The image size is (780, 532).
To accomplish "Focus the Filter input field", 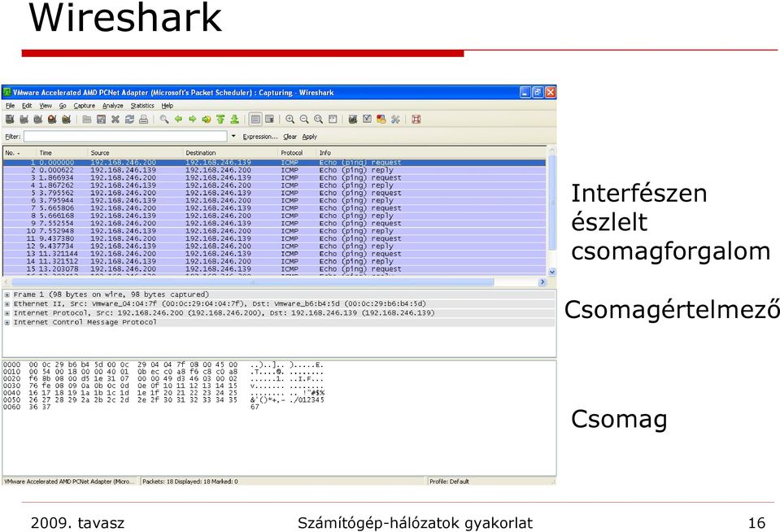I will [x=125, y=137].
